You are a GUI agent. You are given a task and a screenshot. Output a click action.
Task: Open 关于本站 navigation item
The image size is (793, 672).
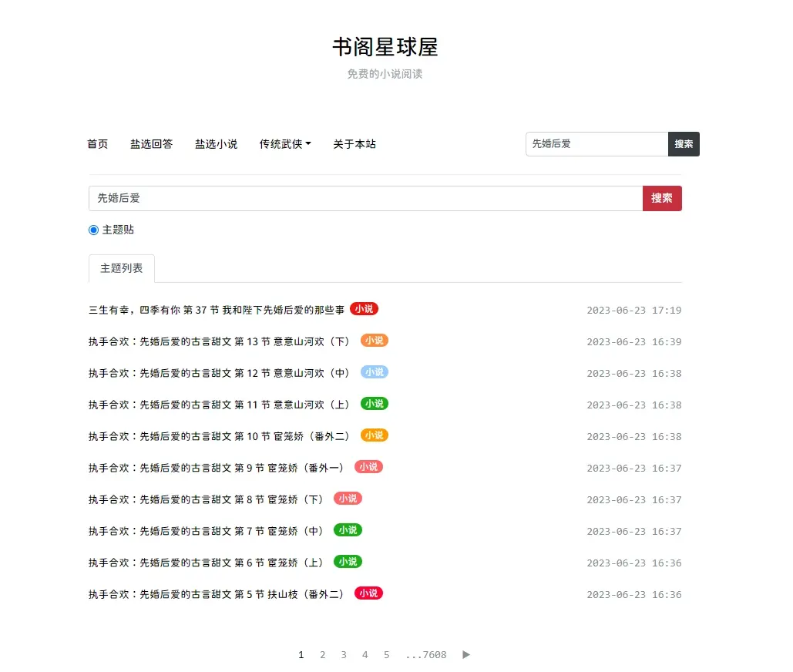pyautogui.click(x=354, y=144)
